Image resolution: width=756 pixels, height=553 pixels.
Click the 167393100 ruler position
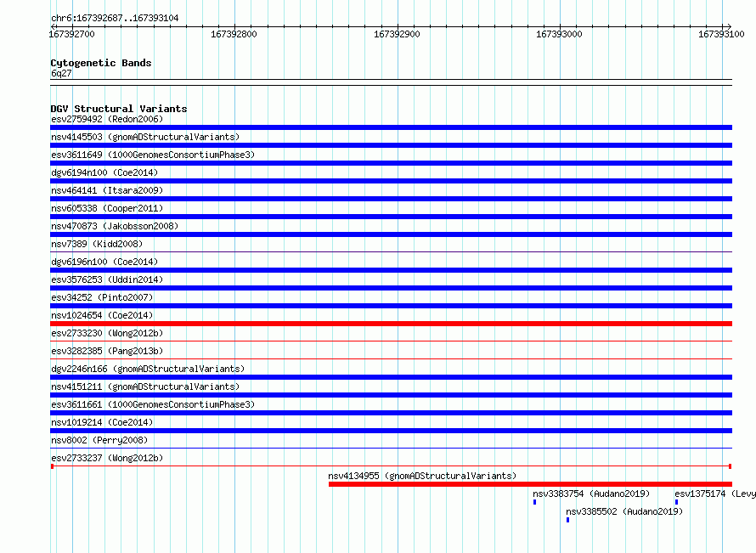tap(721, 34)
